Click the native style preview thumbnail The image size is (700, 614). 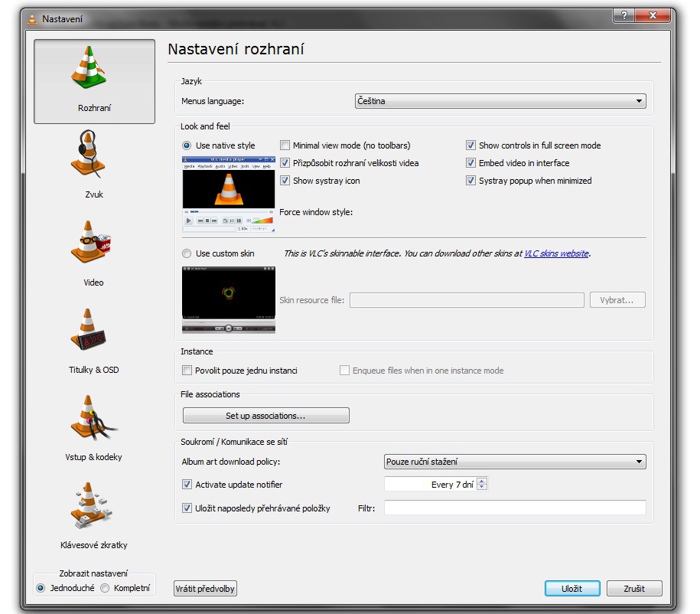click(x=229, y=194)
